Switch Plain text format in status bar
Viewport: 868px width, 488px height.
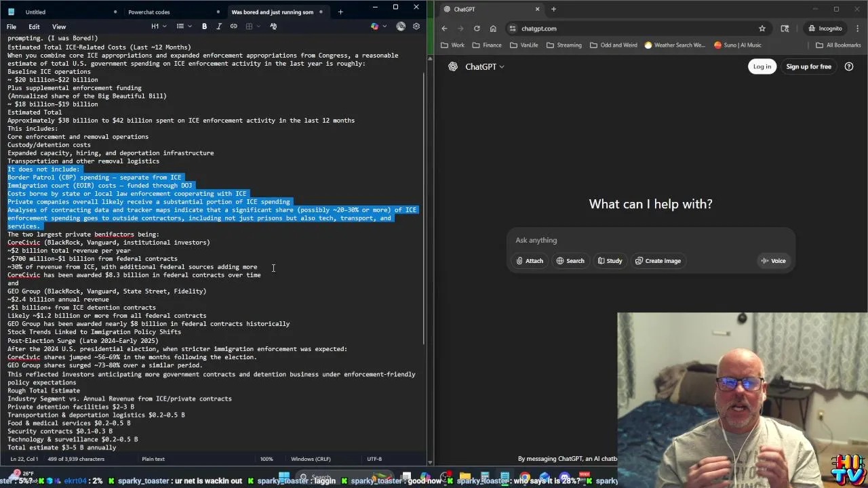tap(153, 459)
